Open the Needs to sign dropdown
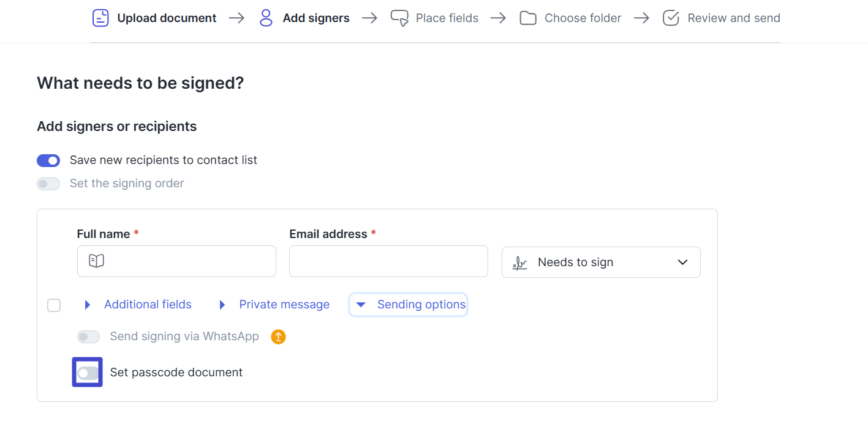 [x=601, y=262]
